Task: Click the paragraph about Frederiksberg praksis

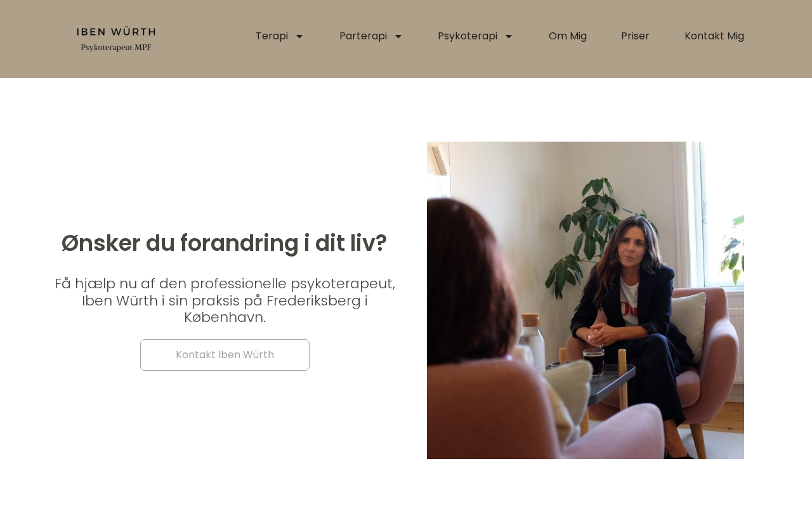Action: click(x=225, y=300)
